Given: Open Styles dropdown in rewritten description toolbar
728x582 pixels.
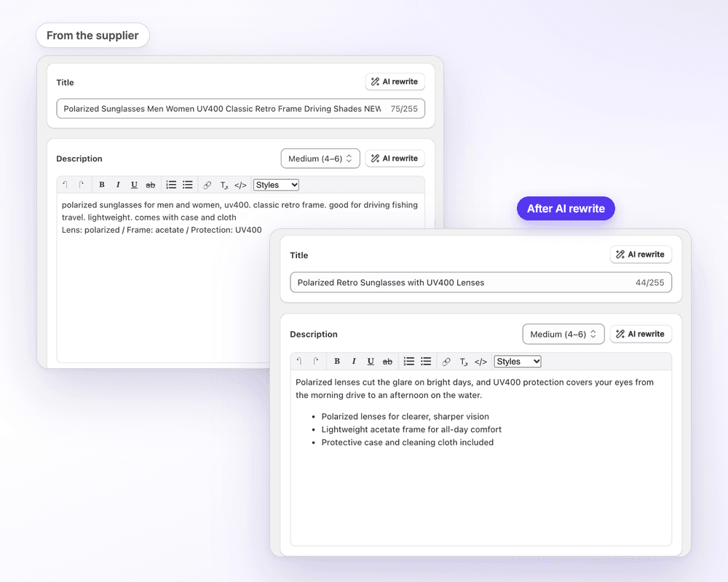Looking at the screenshot, I should click(x=517, y=361).
